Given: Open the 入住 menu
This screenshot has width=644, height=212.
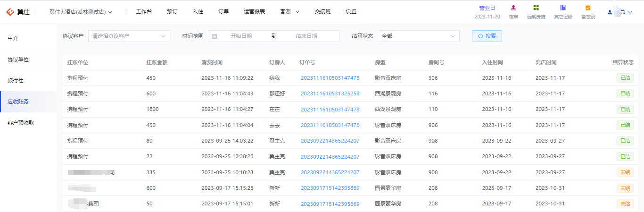Looking at the screenshot, I should (x=198, y=12).
